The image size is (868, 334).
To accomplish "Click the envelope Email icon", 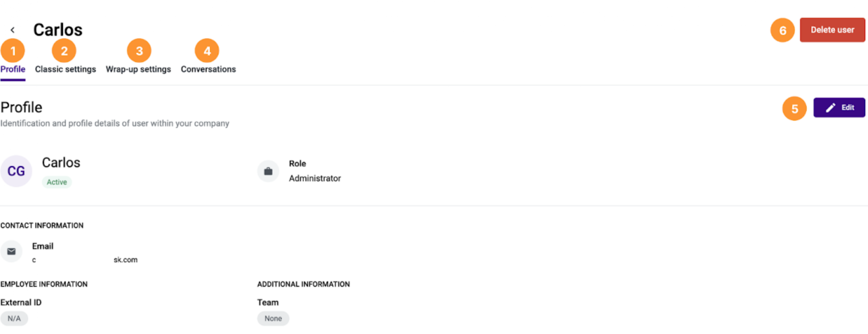I will point(11,252).
